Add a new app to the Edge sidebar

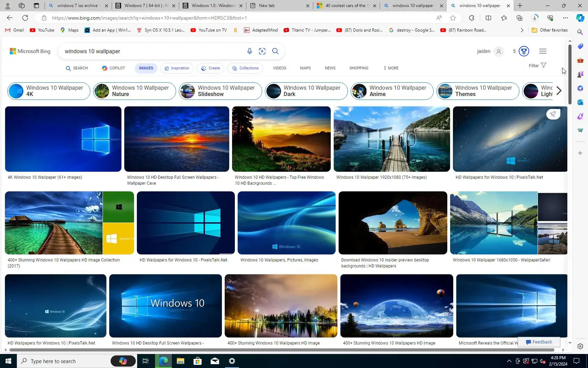tap(580, 153)
